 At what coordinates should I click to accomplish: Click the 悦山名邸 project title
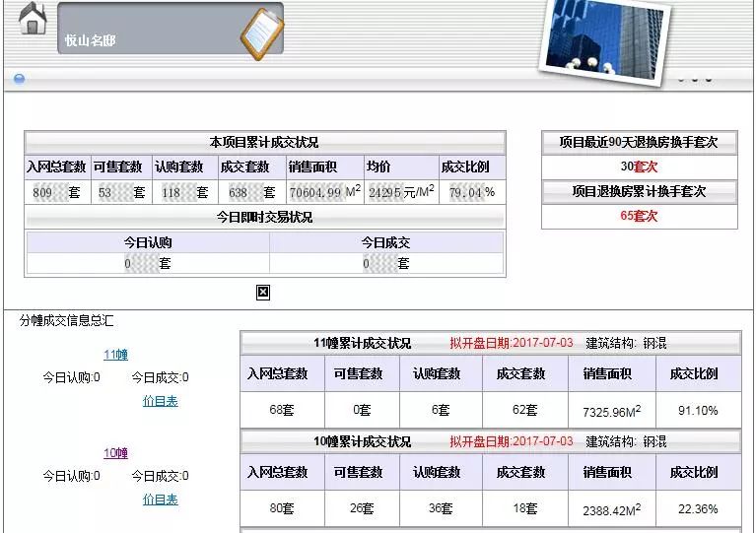click(90, 40)
